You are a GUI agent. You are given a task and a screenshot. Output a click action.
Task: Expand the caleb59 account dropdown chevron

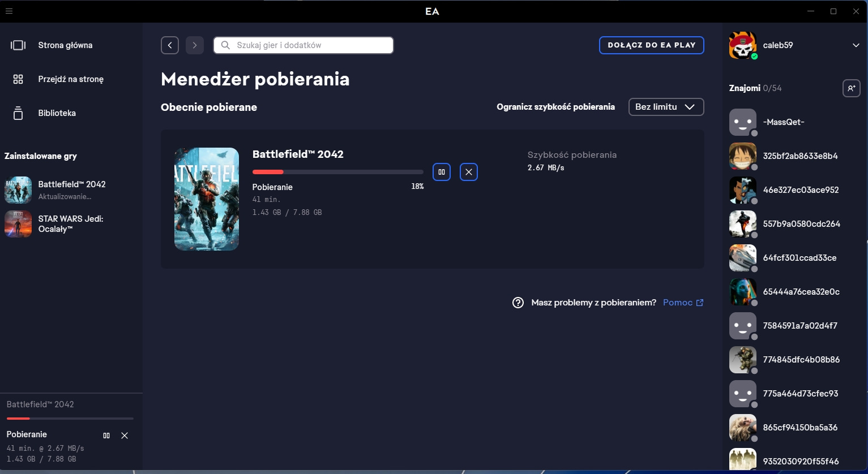pyautogui.click(x=856, y=45)
